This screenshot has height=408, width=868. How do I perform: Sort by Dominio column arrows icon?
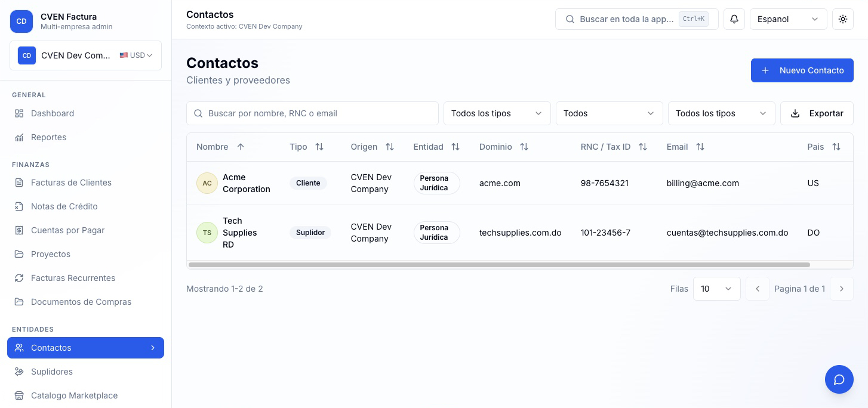pyautogui.click(x=524, y=147)
